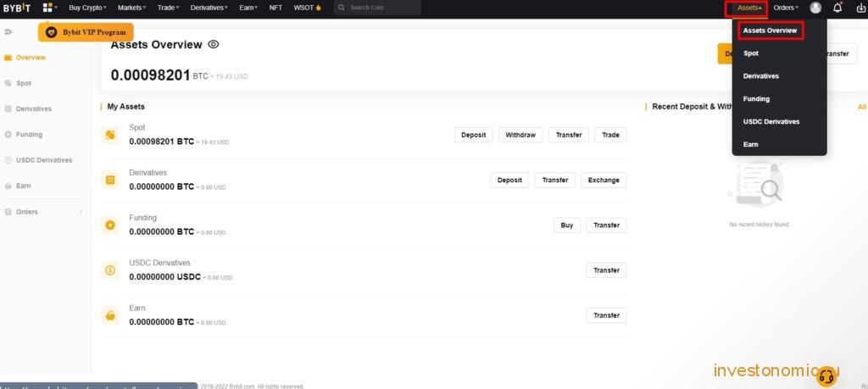This screenshot has width=868, height=389.
Task: Open the Earn dropdown in top bar
Action: coord(248,8)
